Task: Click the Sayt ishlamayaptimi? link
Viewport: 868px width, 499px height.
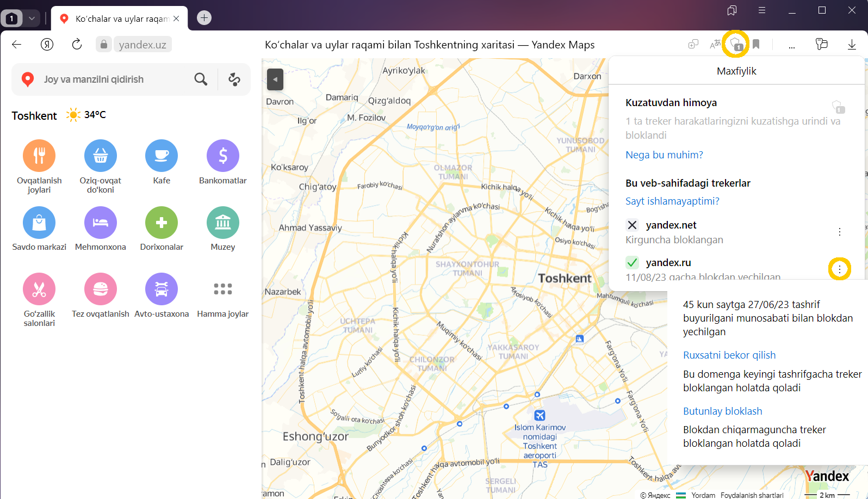Action: click(x=672, y=201)
